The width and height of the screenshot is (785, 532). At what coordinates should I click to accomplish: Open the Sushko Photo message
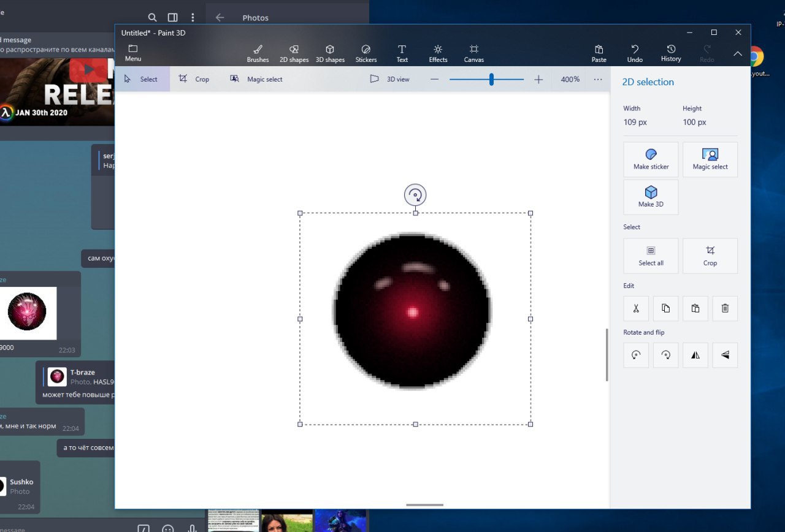20,487
